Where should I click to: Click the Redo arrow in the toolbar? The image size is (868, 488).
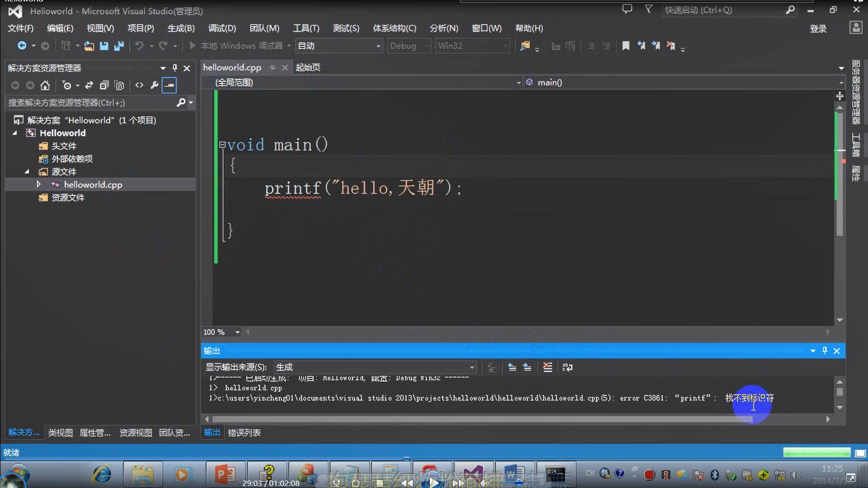click(163, 46)
